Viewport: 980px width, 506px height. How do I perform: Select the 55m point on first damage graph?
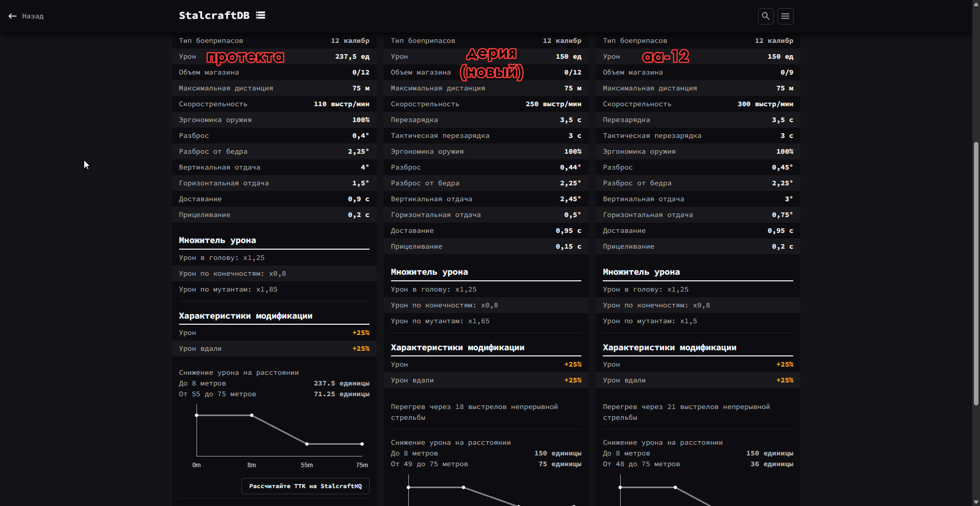pos(307,444)
